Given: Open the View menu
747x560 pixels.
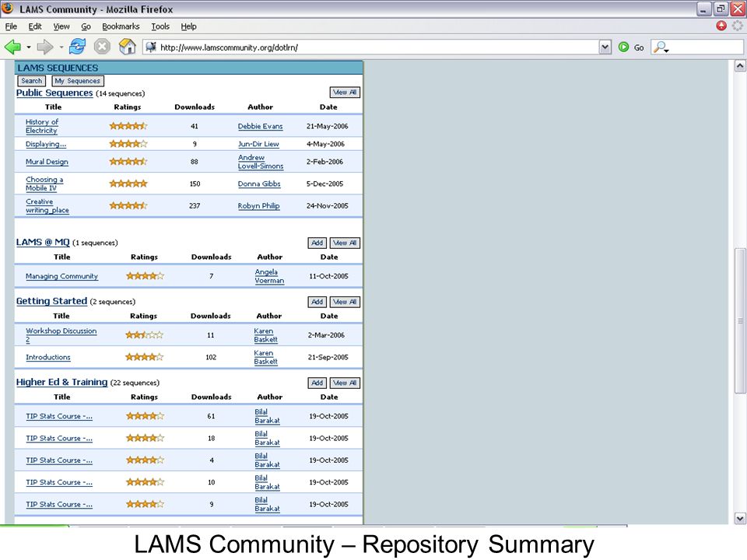Looking at the screenshot, I should click(61, 26).
